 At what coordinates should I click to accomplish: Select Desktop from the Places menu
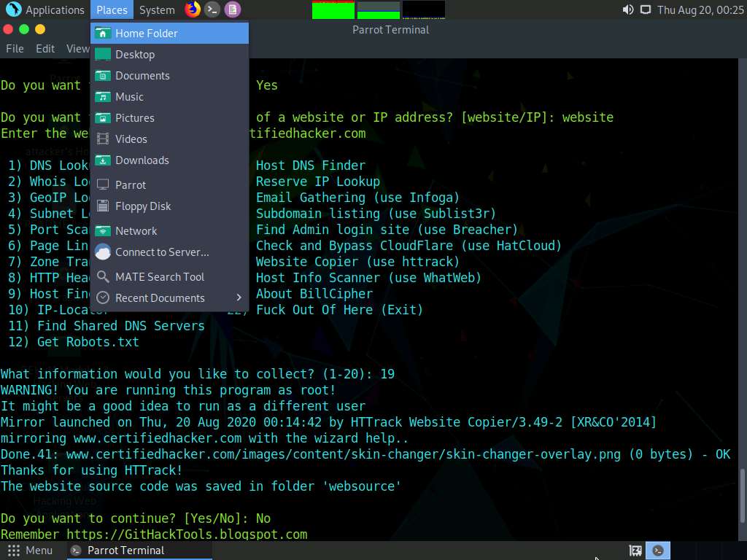(x=169, y=54)
